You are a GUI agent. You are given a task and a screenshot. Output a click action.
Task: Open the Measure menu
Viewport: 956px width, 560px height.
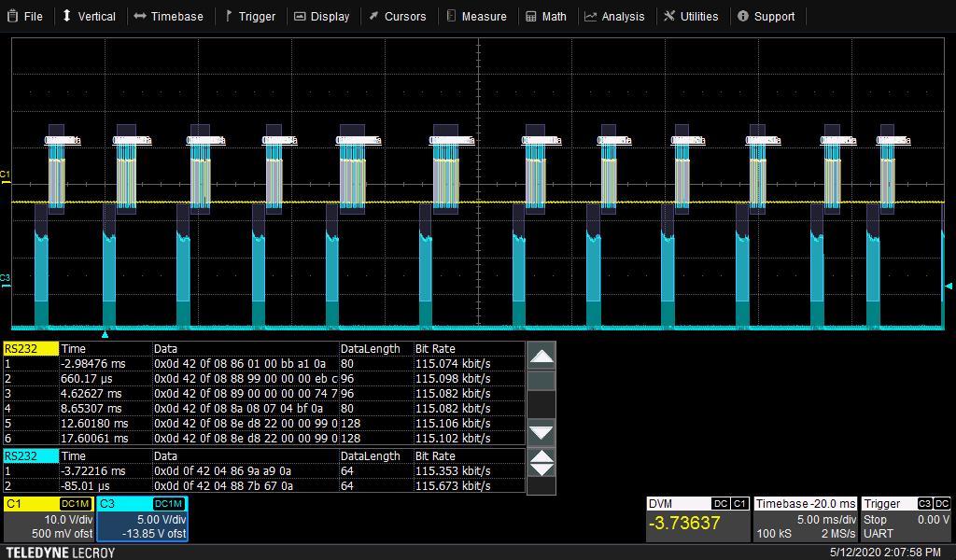(x=476, y=16)
